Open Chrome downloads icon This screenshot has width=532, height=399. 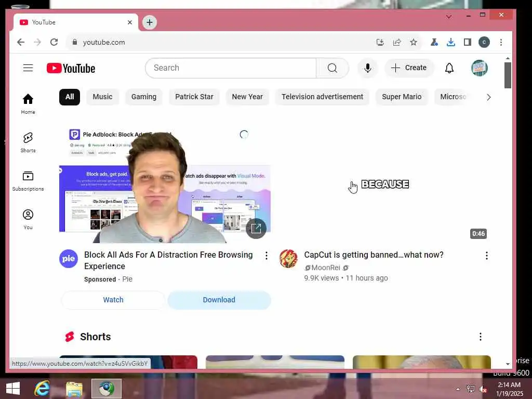(x=451, y=42)
